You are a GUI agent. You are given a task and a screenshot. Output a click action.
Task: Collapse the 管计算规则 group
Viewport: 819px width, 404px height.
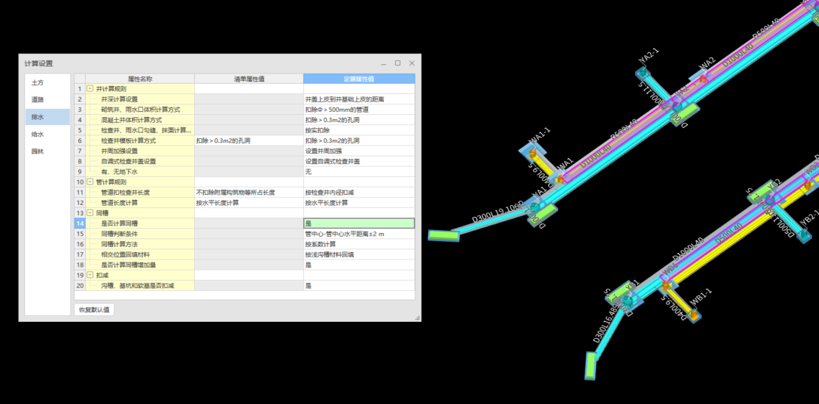[x=90, y=182]
